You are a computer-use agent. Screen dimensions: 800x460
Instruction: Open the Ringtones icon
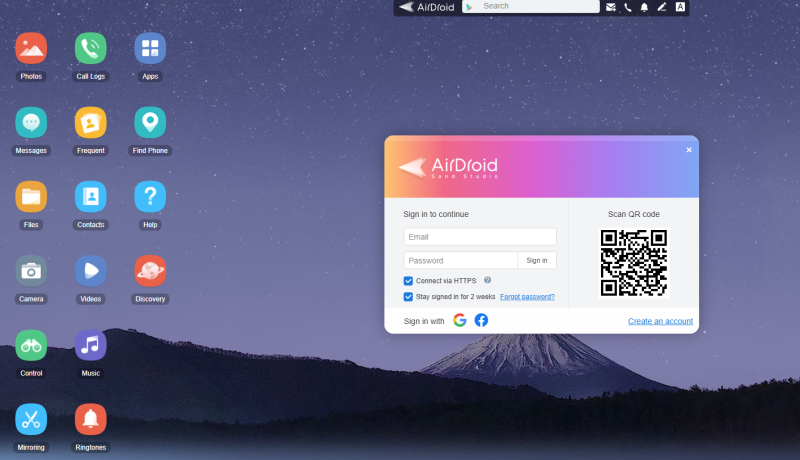[x=91, y=419]
